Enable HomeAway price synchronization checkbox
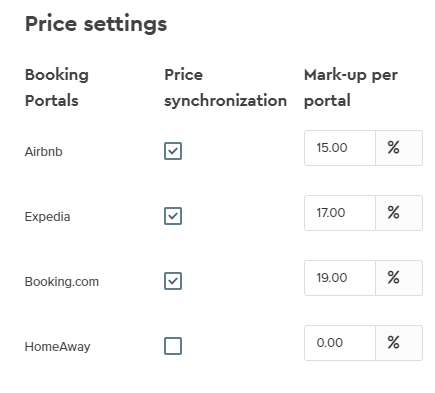 pyautogui.click(x=173, y=346)
